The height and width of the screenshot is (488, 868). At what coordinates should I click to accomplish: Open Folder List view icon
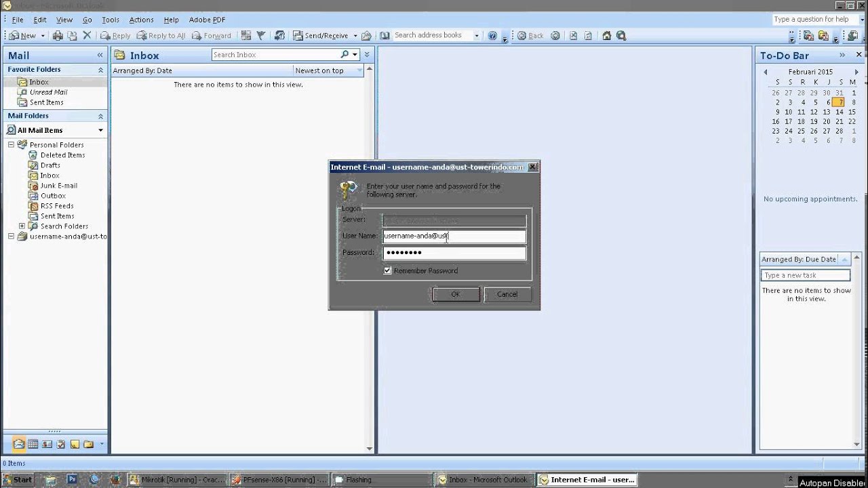[88, 445]
